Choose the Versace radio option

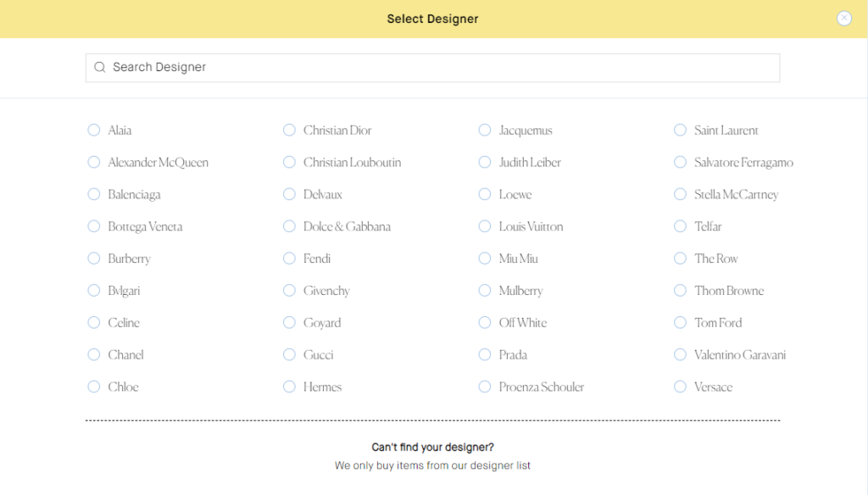pyautogui.click(x=681, y=387)
